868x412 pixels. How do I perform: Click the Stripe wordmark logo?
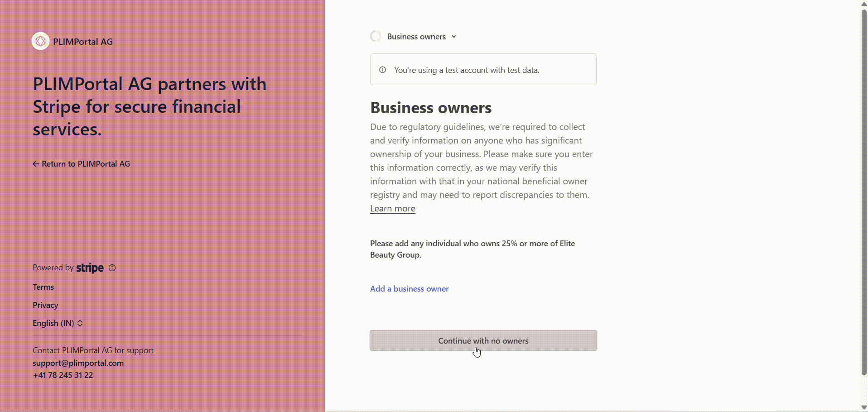(x=90, y=268)
